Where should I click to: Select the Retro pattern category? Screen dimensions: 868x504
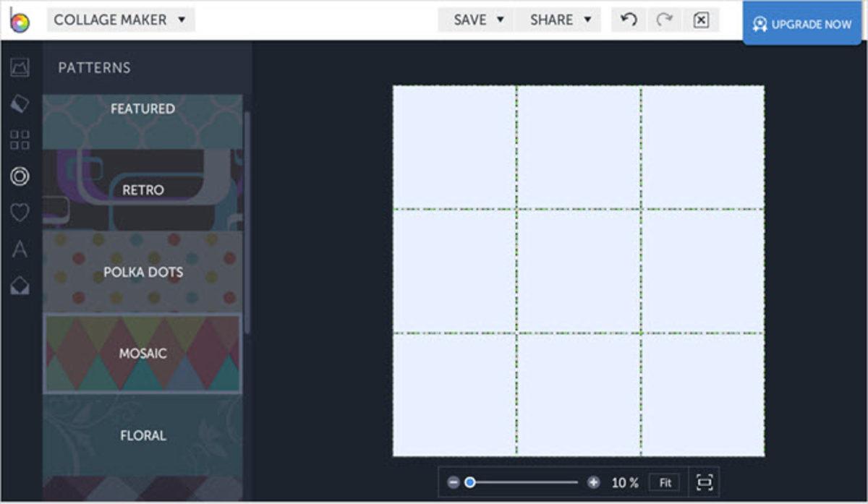142,190
